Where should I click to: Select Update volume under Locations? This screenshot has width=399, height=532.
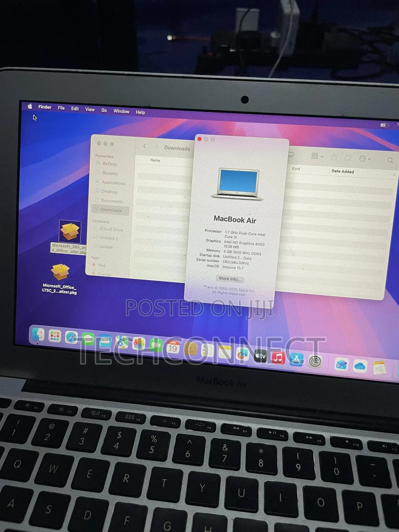coord(106,247)
